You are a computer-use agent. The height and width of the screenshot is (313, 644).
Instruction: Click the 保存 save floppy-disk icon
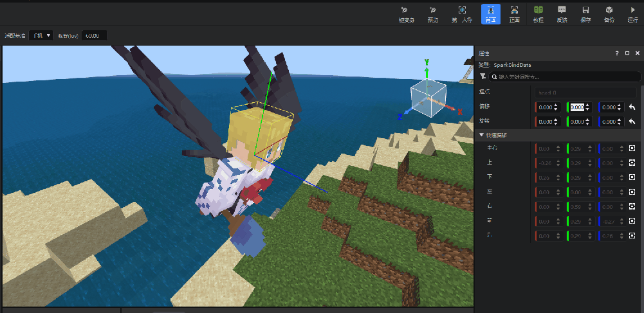pyautogui.click(x=585, y=14)
